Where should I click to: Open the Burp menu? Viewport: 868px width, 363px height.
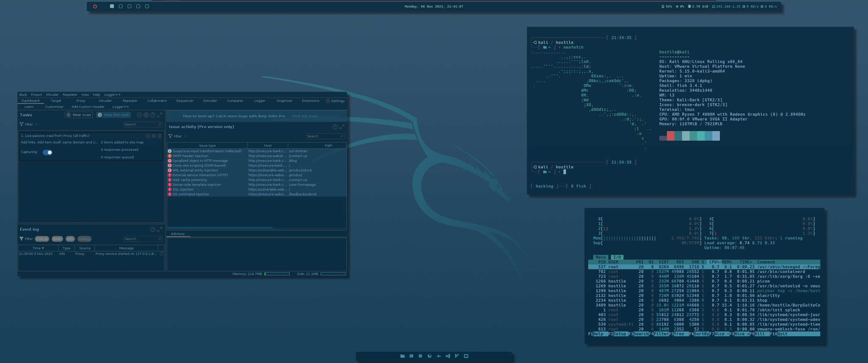(23, 95)
